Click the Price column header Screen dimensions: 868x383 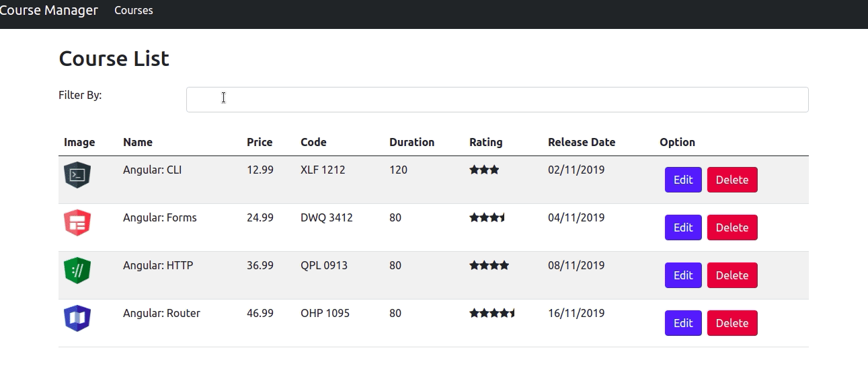coord(260,142)
